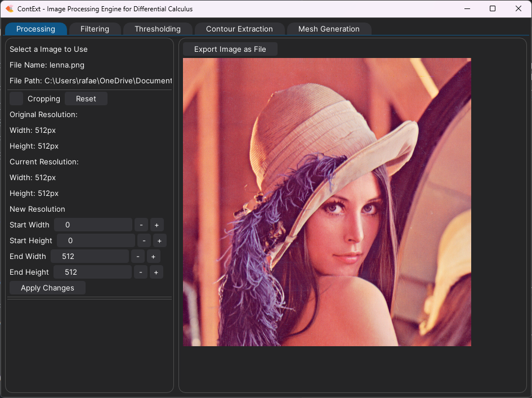Decrease Start Width with minus button

click(x=141, y=225)
